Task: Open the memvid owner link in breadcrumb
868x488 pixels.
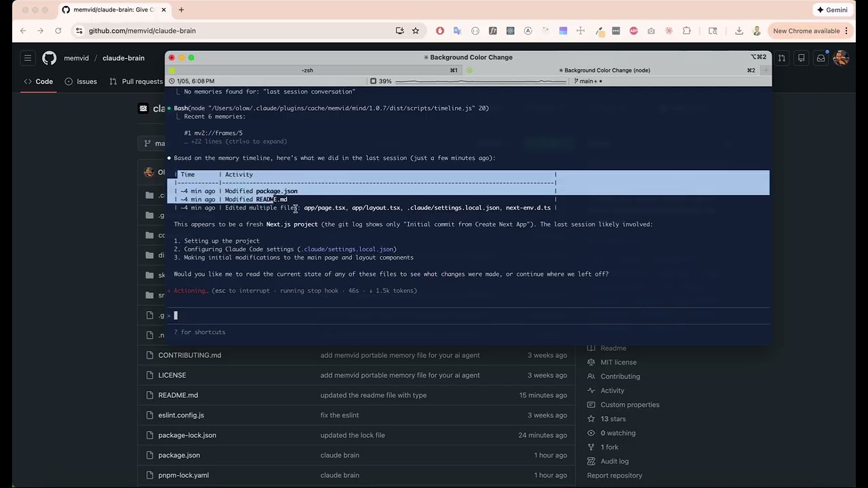Action: (76, 58)
